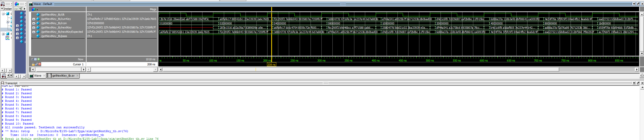
Task: Click the green Insert Cursor icon
Action: click(38, 59)
